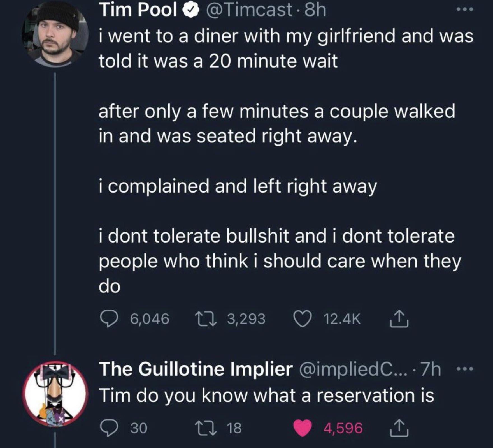Screen dimensions: 493x448
Task: Unlike the reservation reply via pink heart
Action: click(302, 428)
